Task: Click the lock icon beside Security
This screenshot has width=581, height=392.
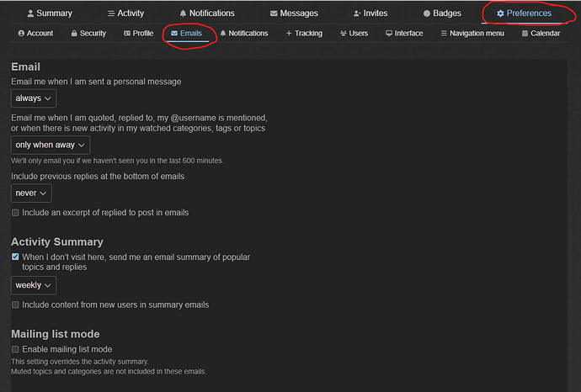Action: click(74, 34)
